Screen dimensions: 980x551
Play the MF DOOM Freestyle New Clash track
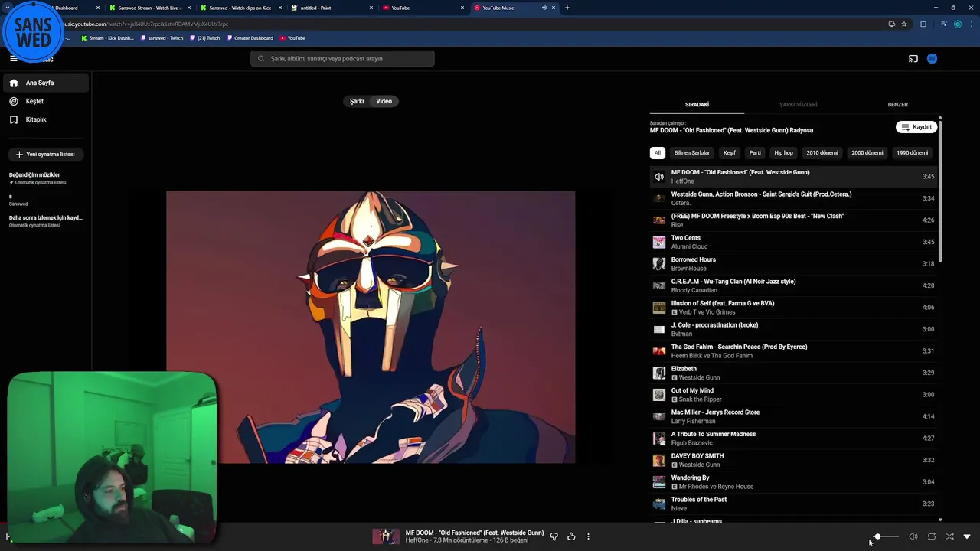794,220
